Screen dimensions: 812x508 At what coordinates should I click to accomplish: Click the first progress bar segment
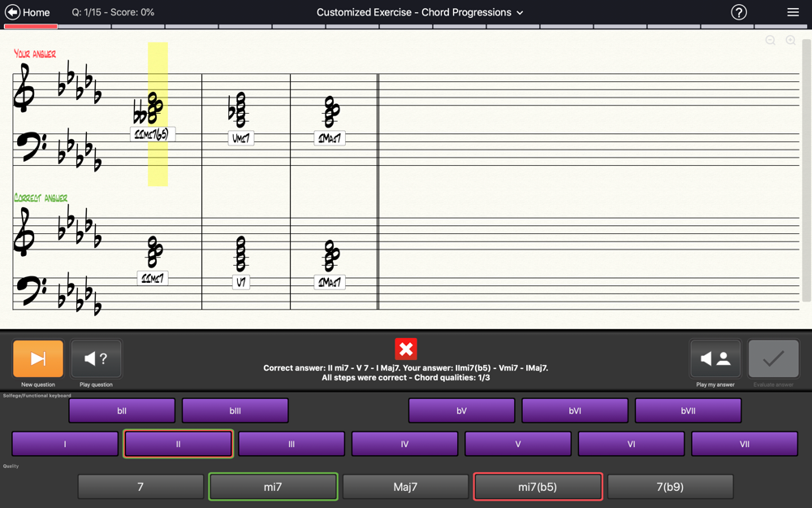pos(31,27)
